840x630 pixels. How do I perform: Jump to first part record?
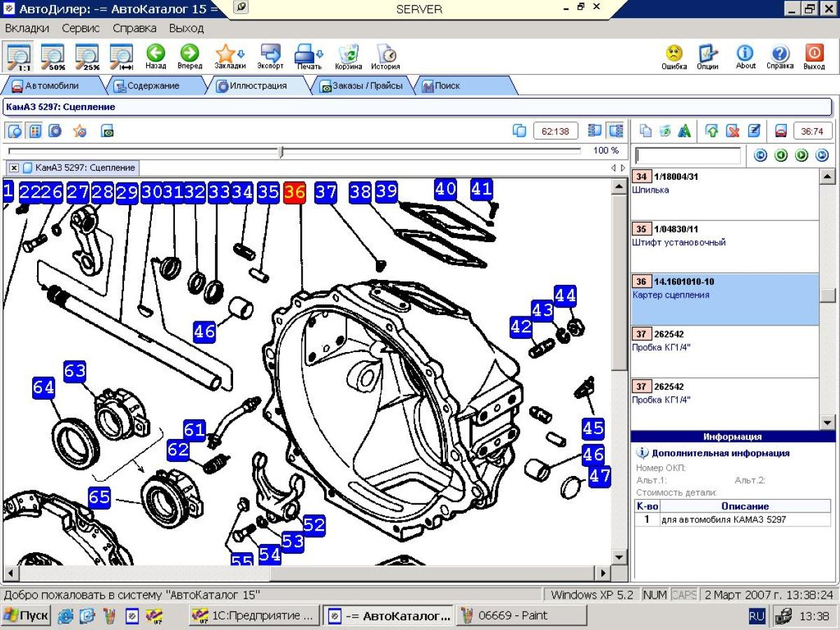(x=760, y=155)
